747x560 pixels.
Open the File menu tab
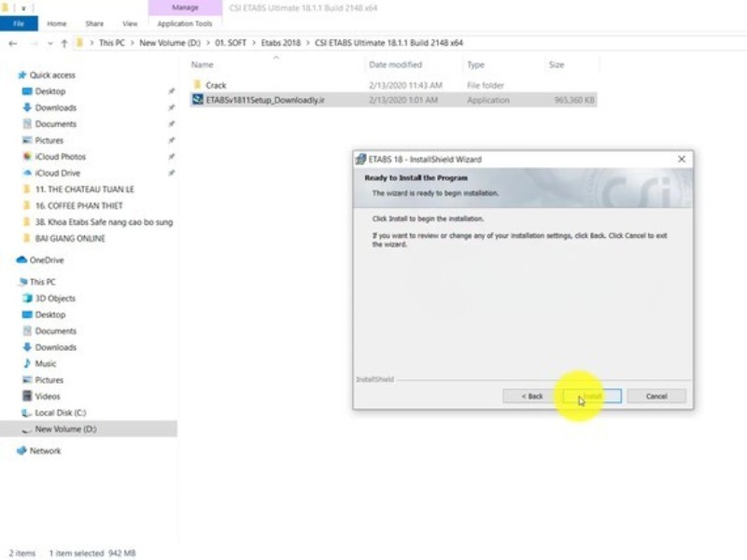[x=19, y=23]
